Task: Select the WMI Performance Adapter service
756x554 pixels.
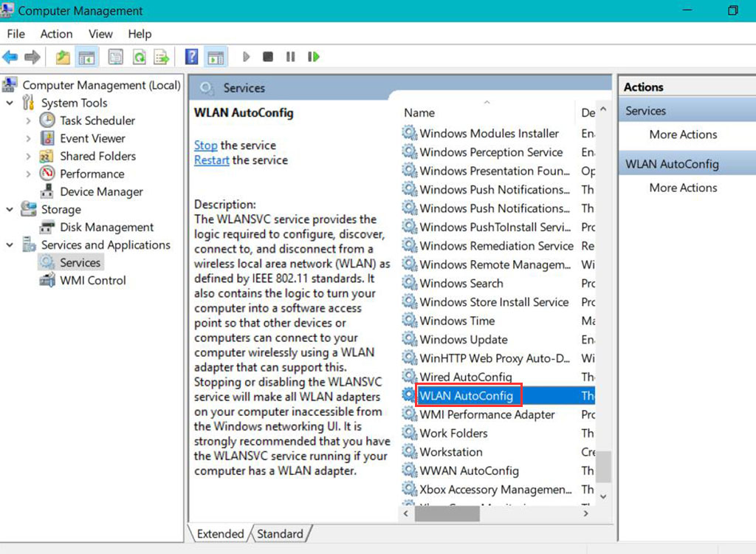Action: (x=498, y=414)
